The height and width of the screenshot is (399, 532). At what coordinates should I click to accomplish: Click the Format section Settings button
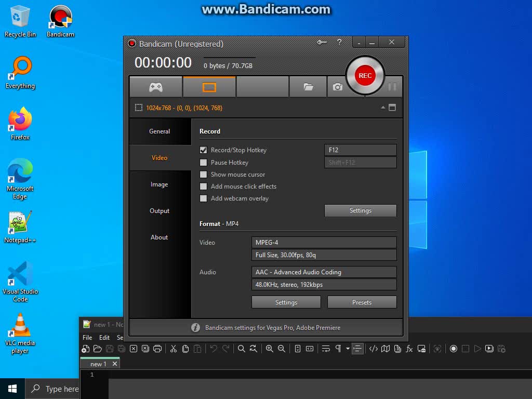tap(286, 302)
